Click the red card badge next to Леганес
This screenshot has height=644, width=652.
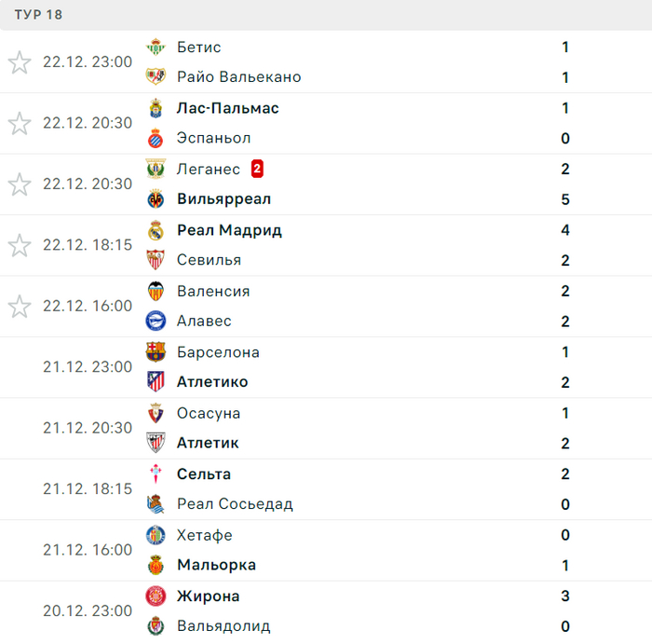[257, 169]
